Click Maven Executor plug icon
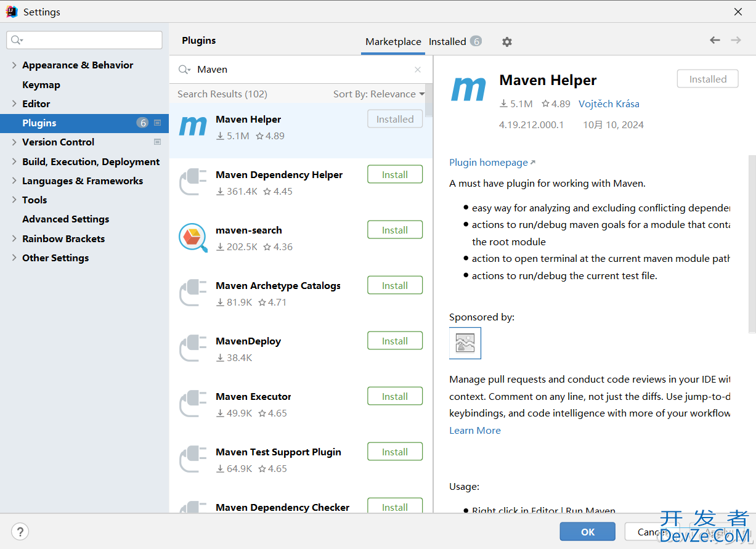The height and width of the screenshot is (549, 756). coord(193,405)
